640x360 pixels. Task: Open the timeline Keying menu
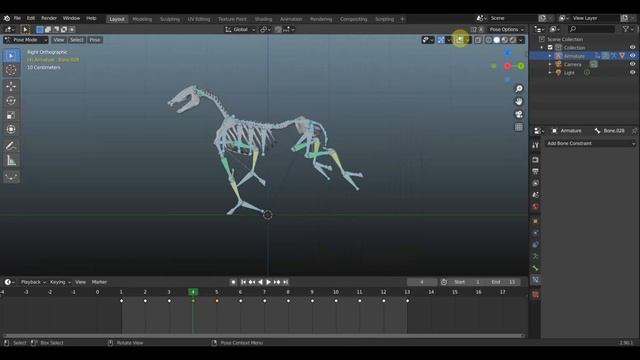(60, 282)
